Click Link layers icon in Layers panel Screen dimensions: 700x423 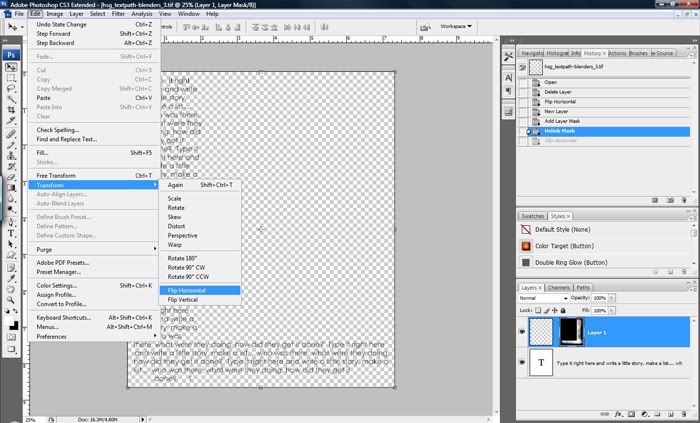pos(605,414)
